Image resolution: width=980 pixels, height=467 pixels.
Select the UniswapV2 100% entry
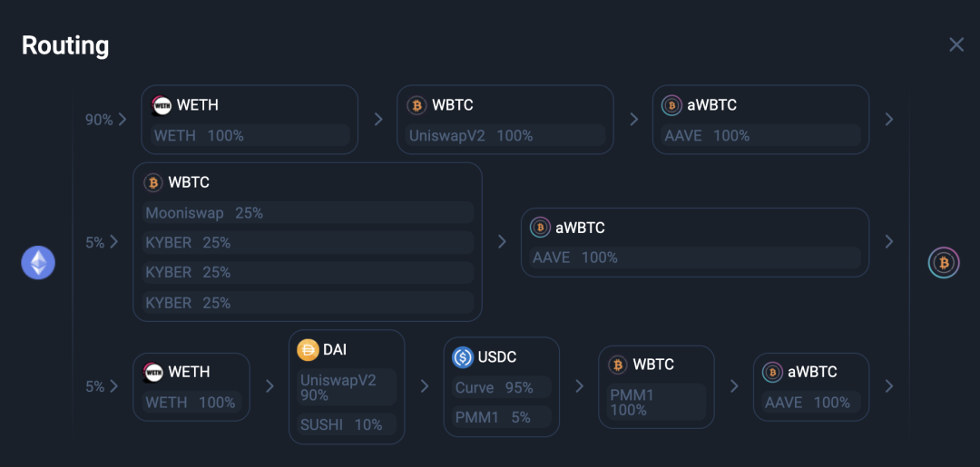pyautogui.click(x=505, y=135)
